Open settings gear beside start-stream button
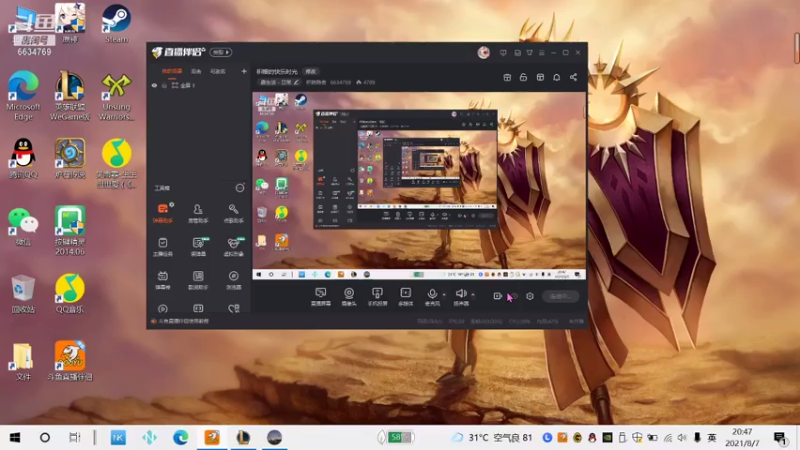The height and width of the screenshot is (450, 800). 530,296
